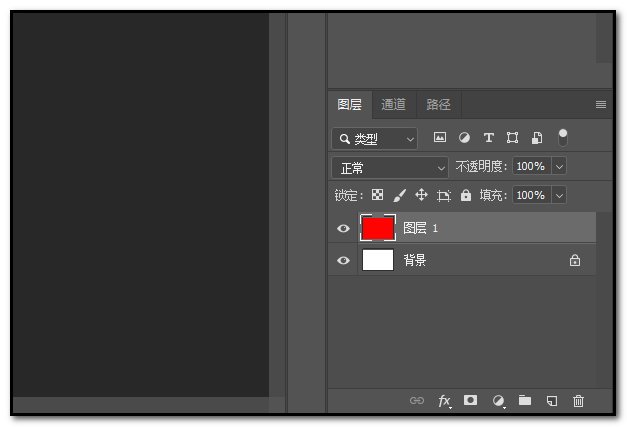Viewport: 627px width, 427px height.
Task: Add a layer style using fx icon
Action: point(444,401)
